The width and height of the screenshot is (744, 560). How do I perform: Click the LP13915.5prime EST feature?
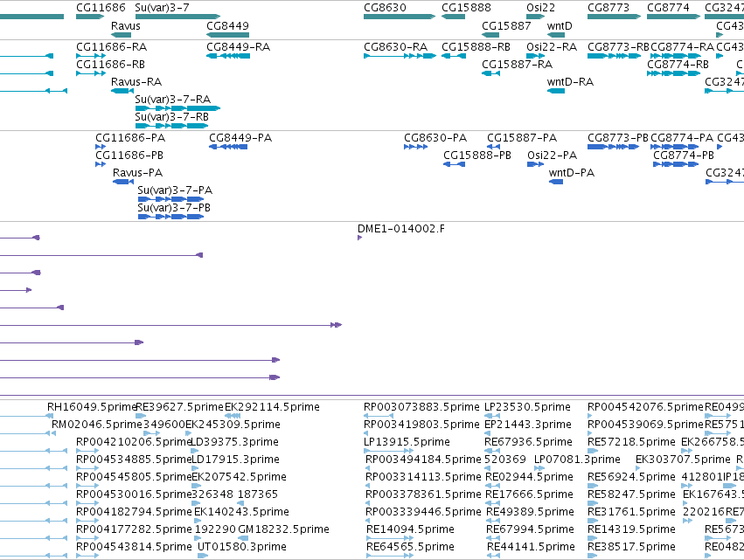[x=388, y=451]
